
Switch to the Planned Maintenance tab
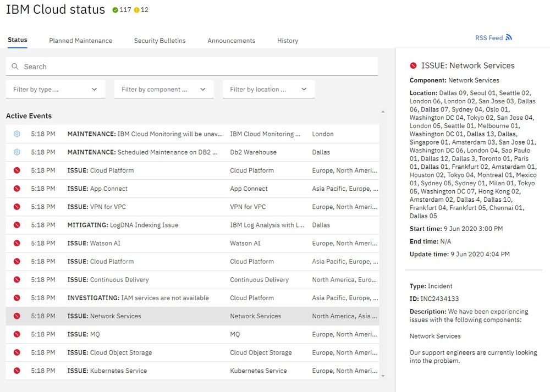tap(80, 41)
